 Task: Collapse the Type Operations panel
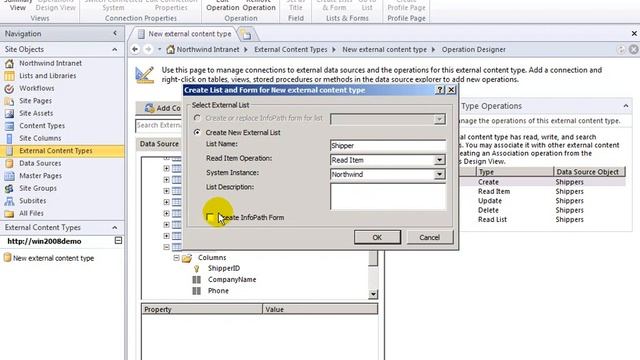pyautogui.click(x=626, y=106)
